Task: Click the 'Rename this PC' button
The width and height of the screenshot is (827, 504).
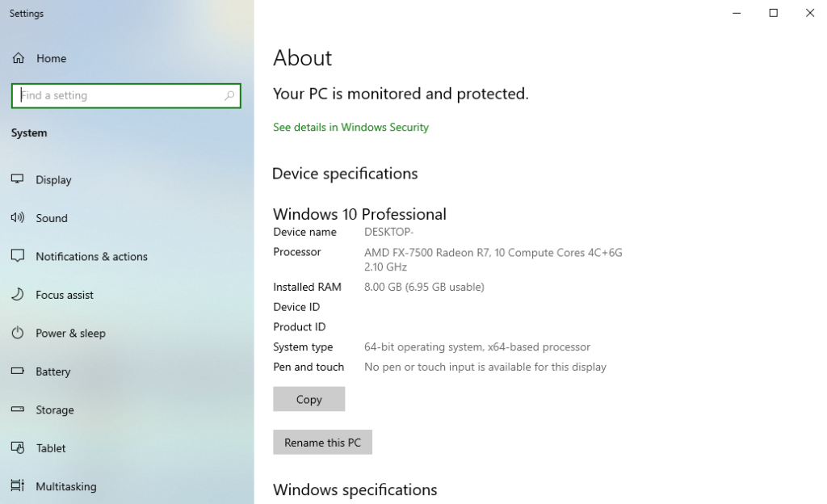Action: pyautogui.click(x=322, y=443)
